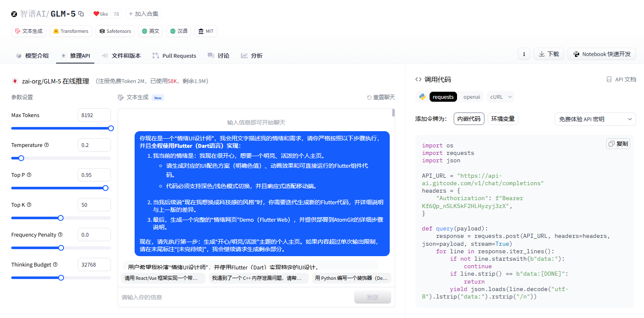Switch to the 推理API tab
644x318 pixels.
[75, 56]
